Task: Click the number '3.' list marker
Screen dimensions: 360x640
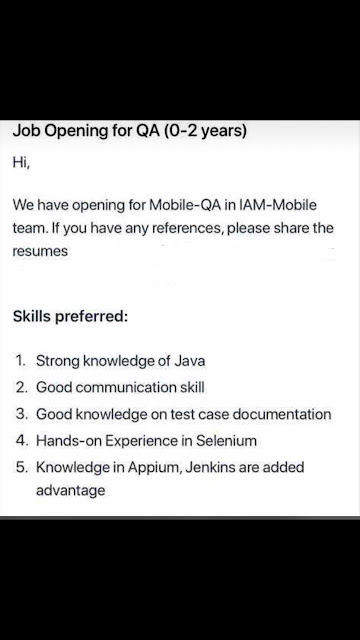Action: pos(21,414)
